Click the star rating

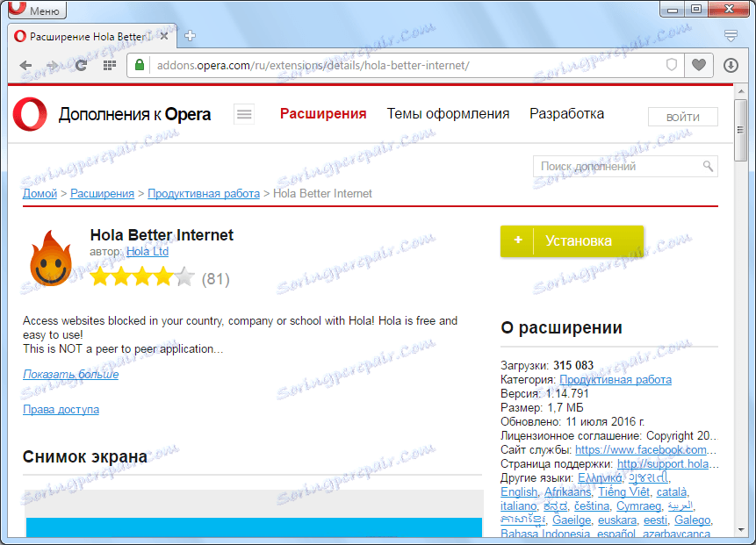point(142,277)
